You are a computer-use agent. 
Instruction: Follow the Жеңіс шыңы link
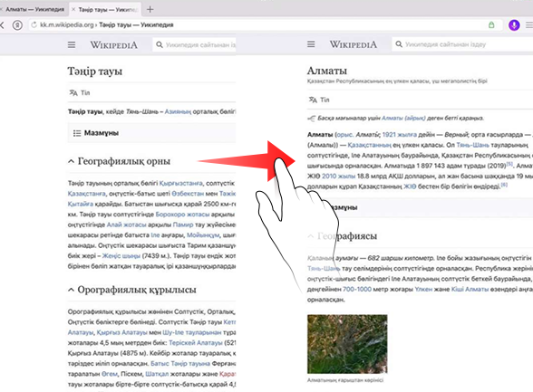click(121, 256)
